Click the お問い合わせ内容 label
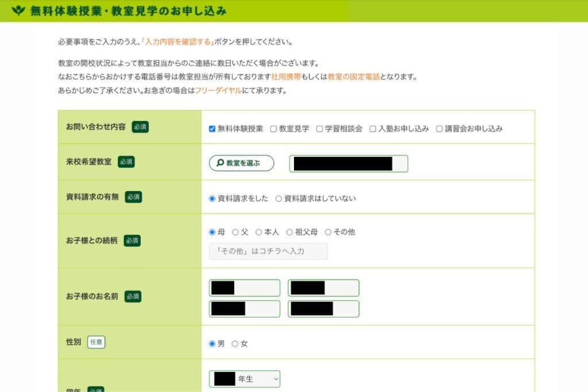This screenshot has height=392, width=588. [x=96, y=127]
